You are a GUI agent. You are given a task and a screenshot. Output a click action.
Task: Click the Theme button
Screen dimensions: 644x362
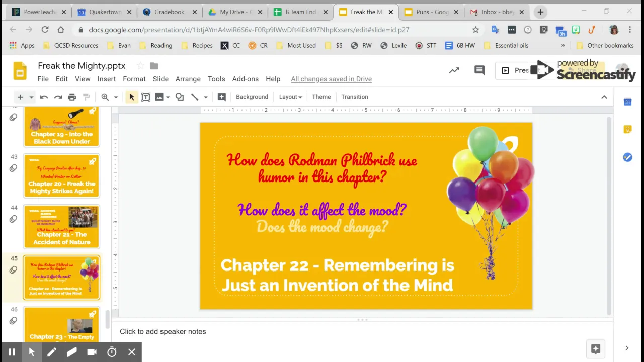321,97
